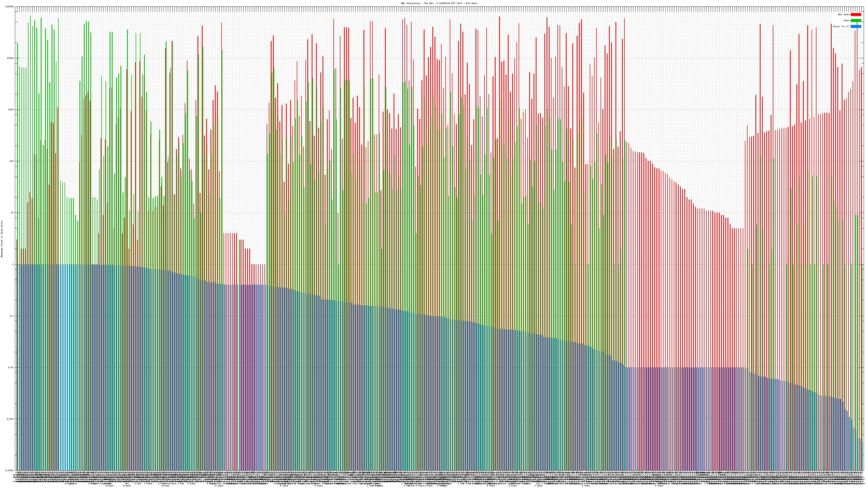The width and height of the screenshot is (868, 488).
Task: Click the leftmost '6 hops' x-axis label
Action: 219,486
